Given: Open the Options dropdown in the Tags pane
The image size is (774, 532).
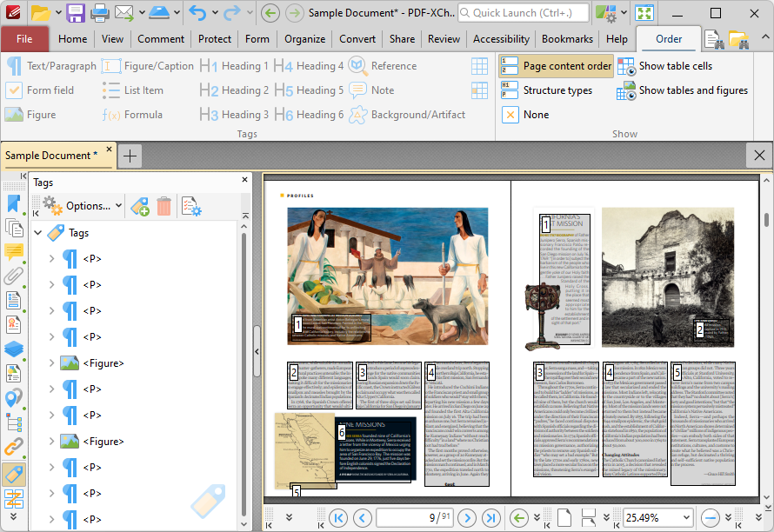Looking at the screenshot, I should point(82,206).
